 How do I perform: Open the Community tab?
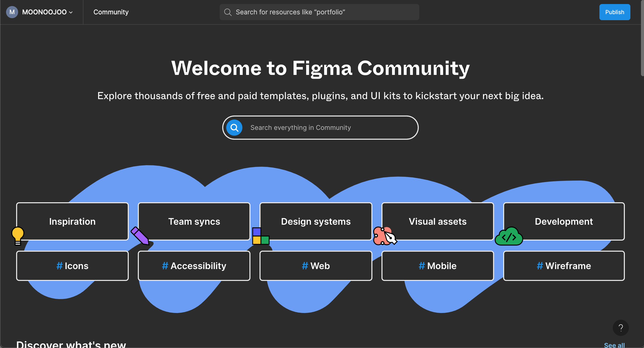(x=111, y=12)
